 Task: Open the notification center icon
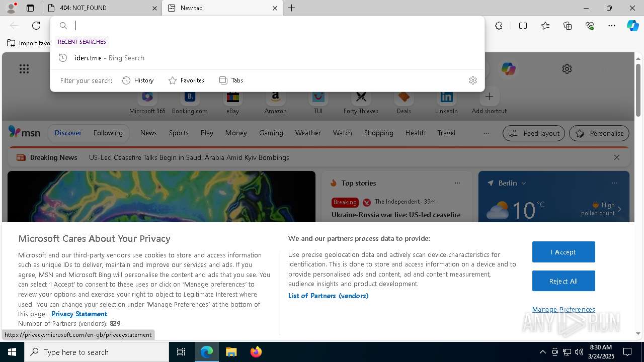coord(627,352)
